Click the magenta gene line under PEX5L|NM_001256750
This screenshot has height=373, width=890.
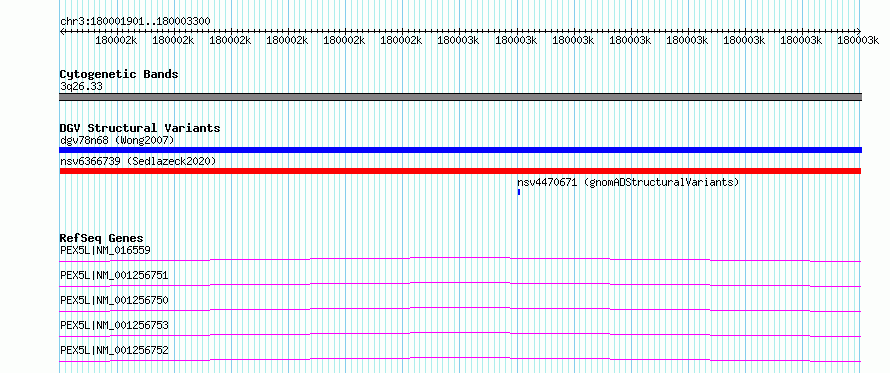tap(460, 309)
